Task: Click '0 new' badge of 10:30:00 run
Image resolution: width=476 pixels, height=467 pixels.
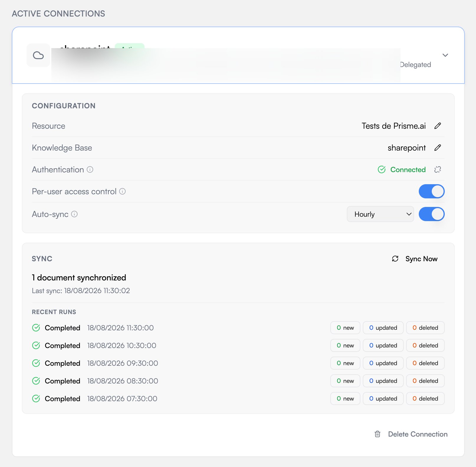Action: [x=345, y=345]
